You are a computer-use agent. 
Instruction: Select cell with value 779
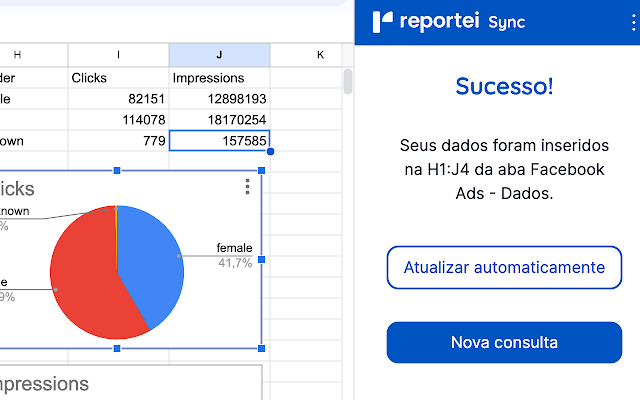(x=118, y=141)
